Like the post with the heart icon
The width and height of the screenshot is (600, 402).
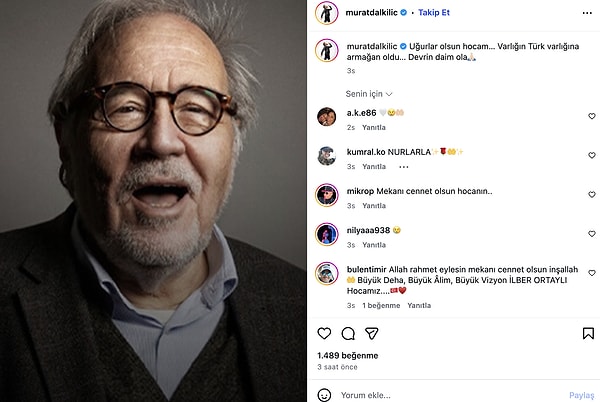click(324, 333)
